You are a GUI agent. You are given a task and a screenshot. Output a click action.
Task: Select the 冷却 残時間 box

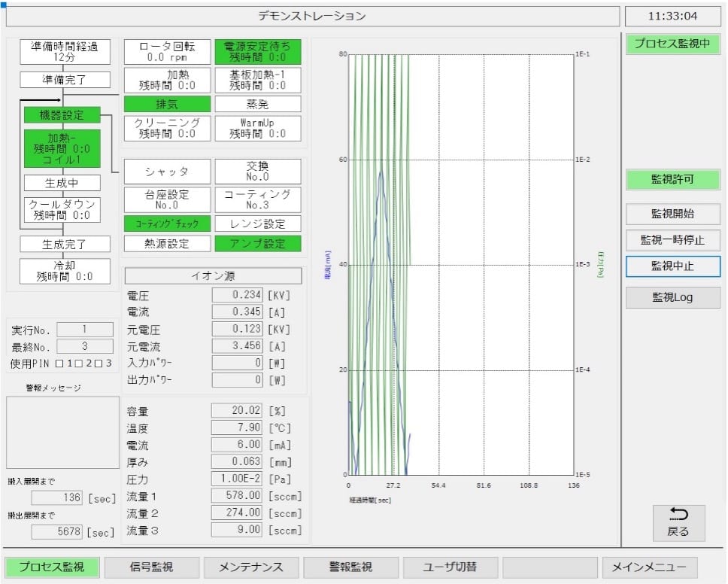[65, 272]
